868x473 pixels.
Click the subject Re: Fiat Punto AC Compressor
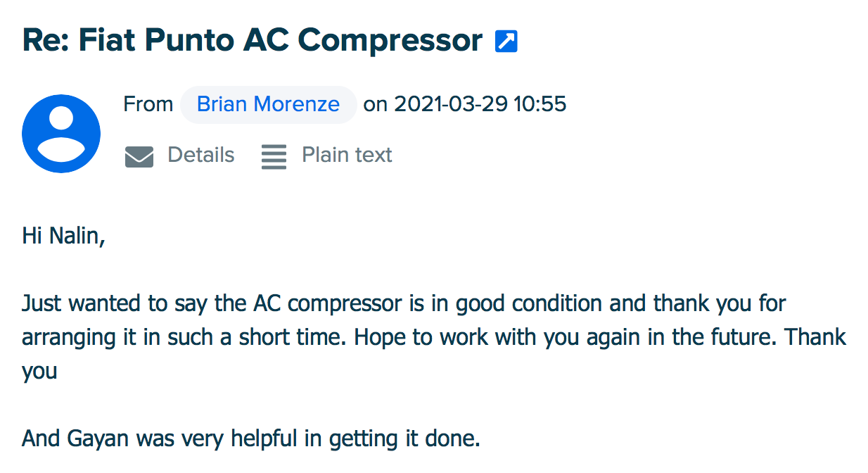click(253, 40)
